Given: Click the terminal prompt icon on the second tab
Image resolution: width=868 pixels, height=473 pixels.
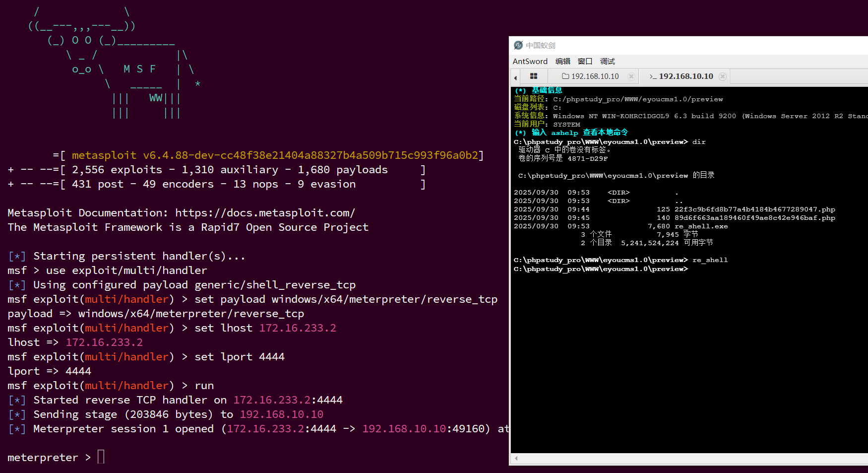Looking at the screenshot, I should pos(653,76).
